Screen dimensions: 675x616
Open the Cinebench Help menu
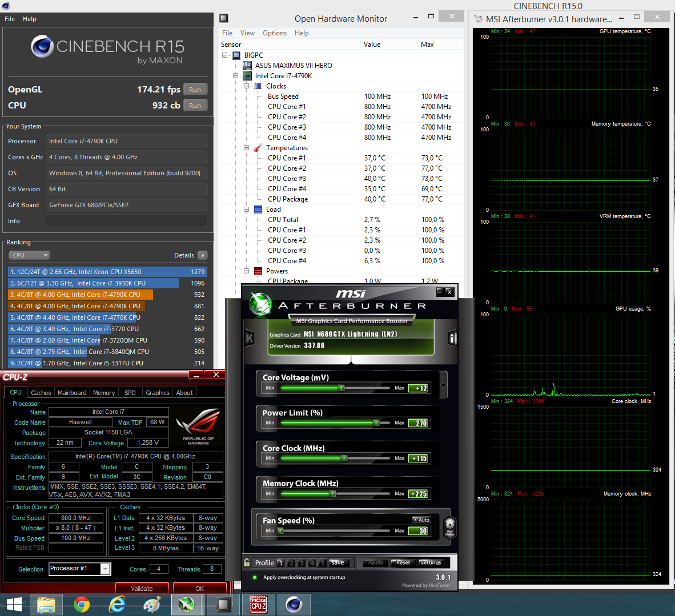pyautogui.click(x=30, y=19)
